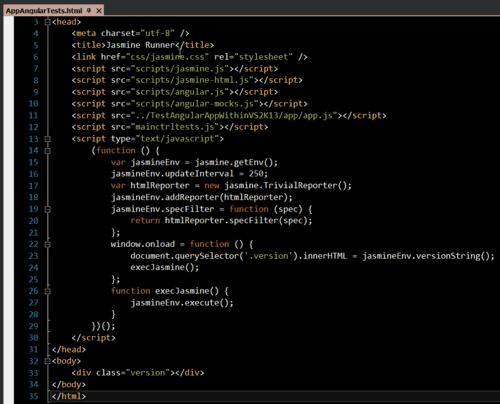Pin the AppAngularTests.html tab
This screenshot has width=500, height=404.
[89, 11]
